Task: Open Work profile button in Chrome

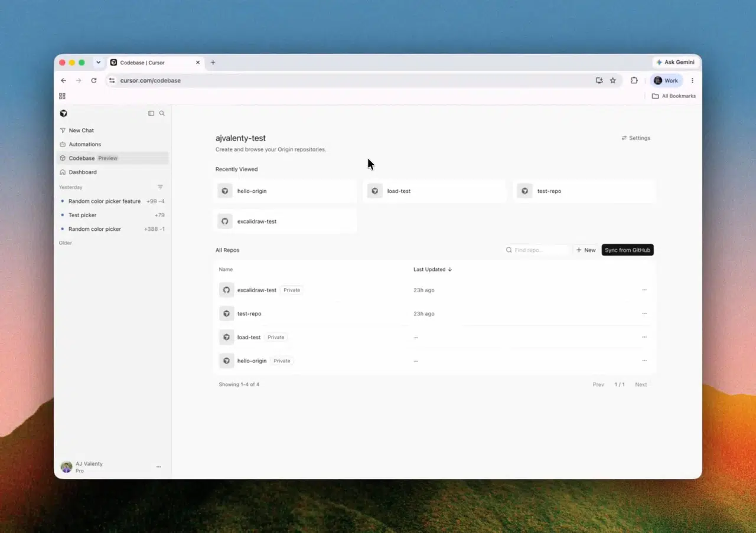Action: pos(666,80)
